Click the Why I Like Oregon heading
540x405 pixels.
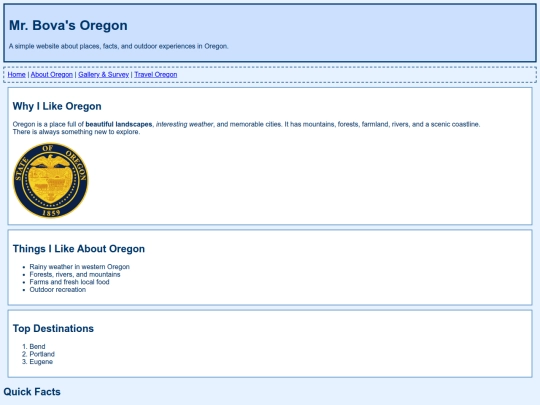57,106
